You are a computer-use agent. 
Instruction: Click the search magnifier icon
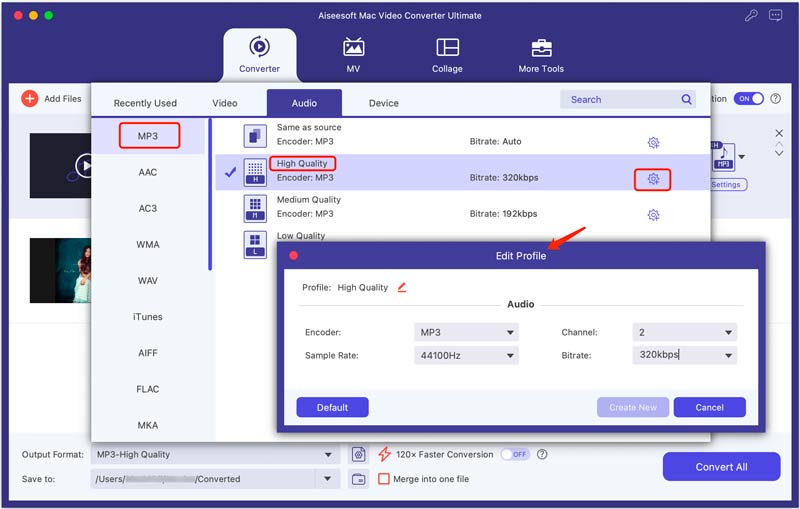tap(687, 100)
